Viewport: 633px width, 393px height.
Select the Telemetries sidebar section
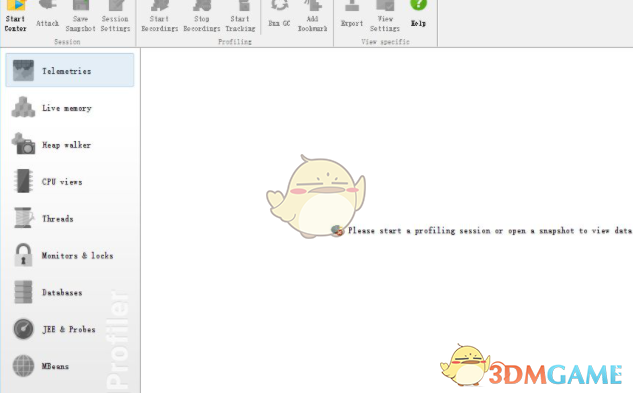coord(70,70)
